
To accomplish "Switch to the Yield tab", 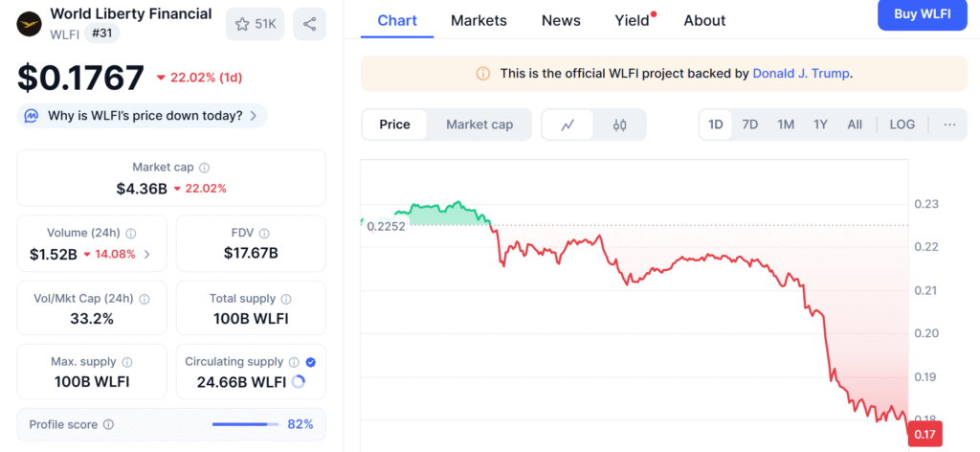I will tap(631, 20).
